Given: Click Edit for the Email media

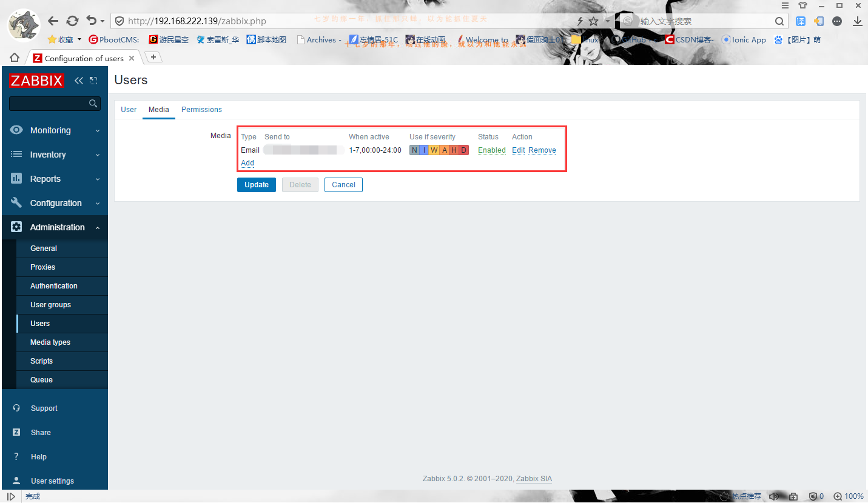Looking at the screenshot, I should [519, 150].
